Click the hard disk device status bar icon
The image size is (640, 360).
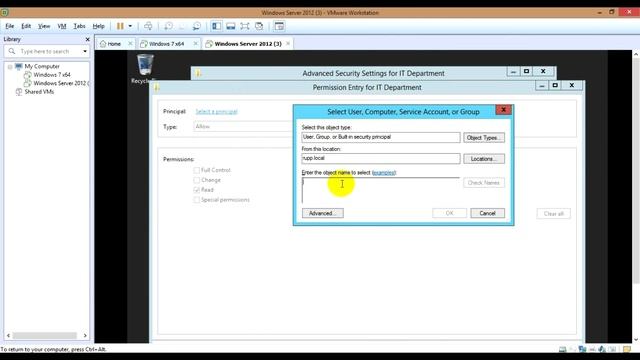coord(562,349)
